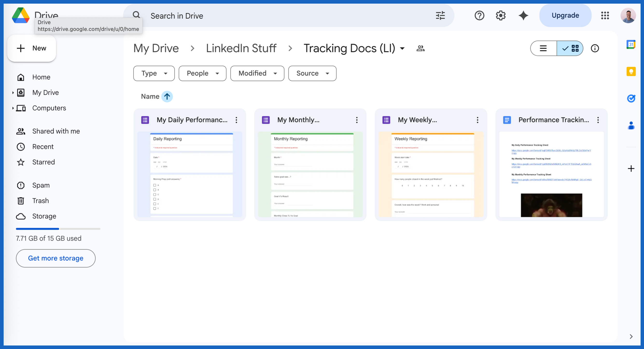Open the Starred section
The image size is (644, 349).
pyautogui.click(x=43, y=162)
